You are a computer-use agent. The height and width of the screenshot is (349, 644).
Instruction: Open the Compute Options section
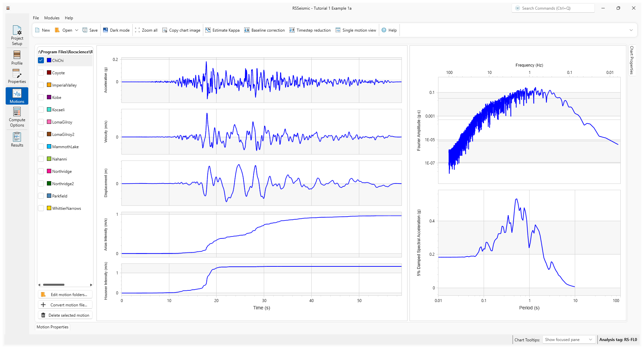(x=17, y=117)
